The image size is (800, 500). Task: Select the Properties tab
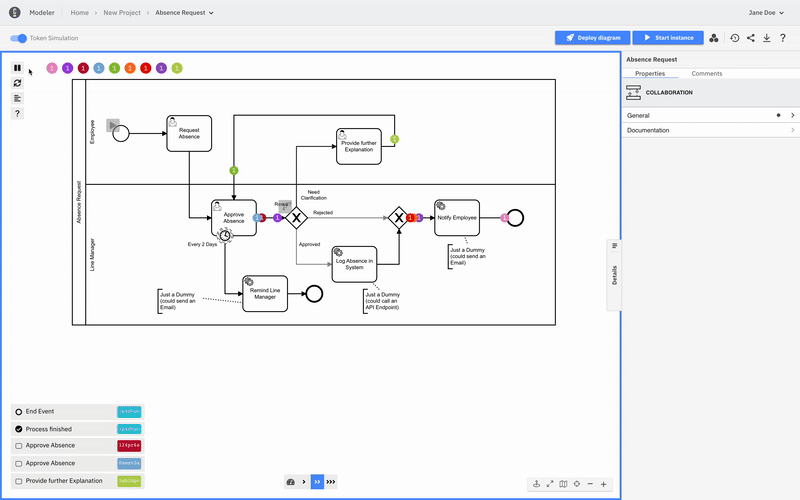pyautogui.click(x=650, y=74)
